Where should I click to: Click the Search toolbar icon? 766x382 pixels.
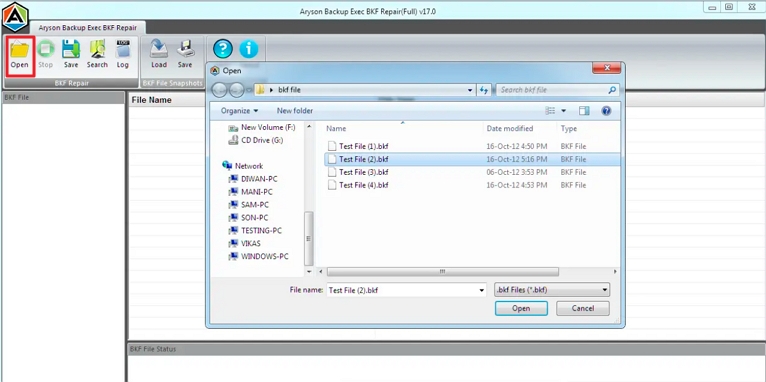[x=97, y=55]
